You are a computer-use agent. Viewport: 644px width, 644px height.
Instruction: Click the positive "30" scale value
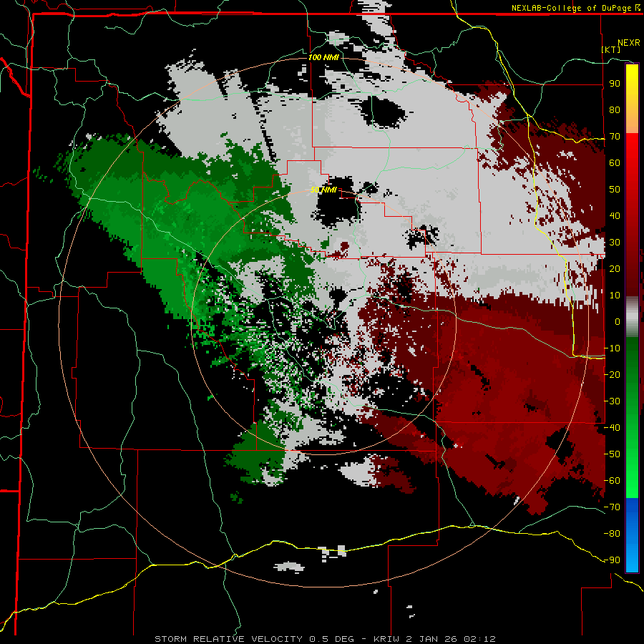tap(615, 243)
